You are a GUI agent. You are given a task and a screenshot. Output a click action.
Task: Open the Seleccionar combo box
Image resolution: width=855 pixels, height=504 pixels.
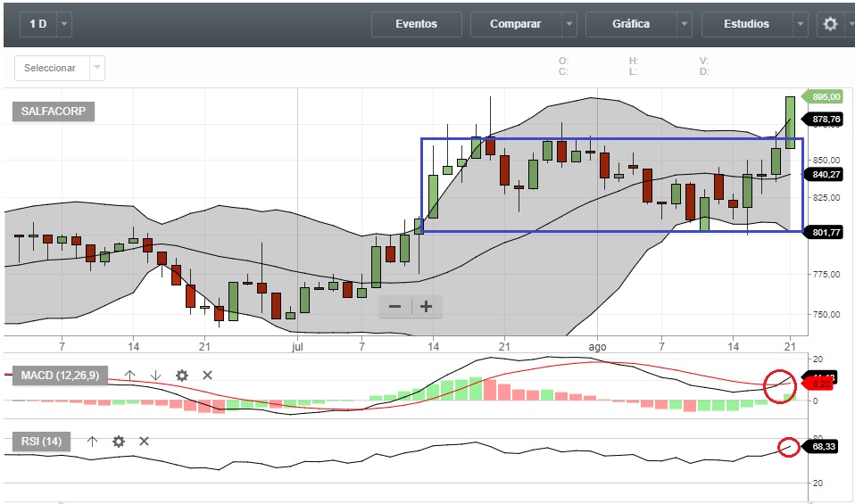pyautogui.click(x=60, y=68)
